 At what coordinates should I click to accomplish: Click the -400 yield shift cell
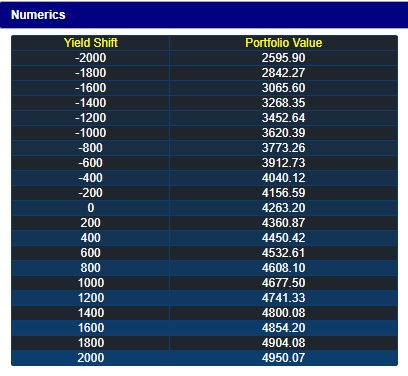point(91,178)
